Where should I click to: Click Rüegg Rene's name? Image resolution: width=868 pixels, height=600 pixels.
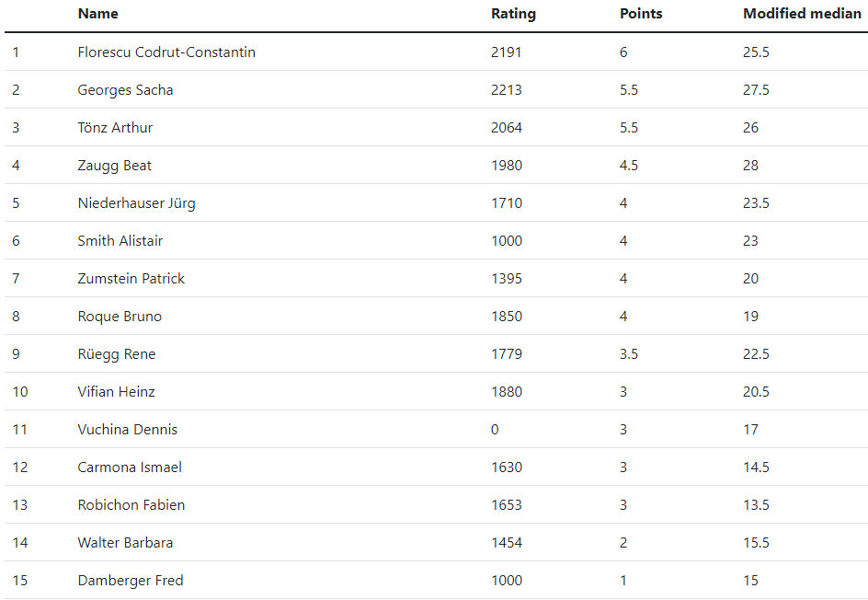click(117, 354)
